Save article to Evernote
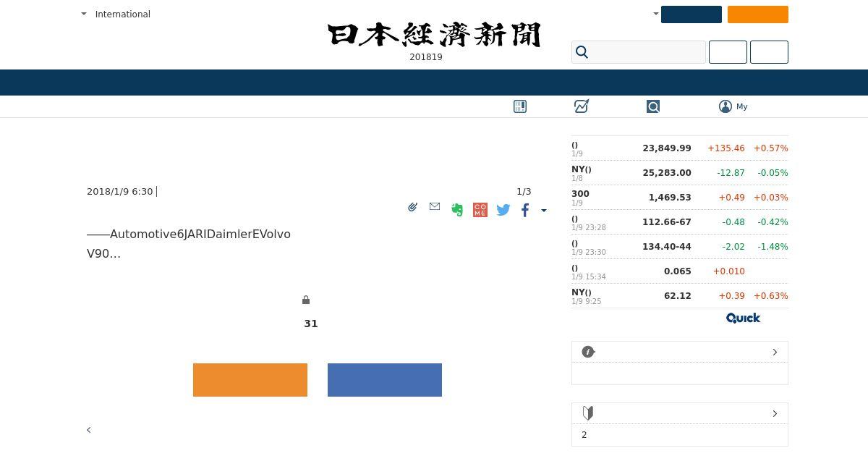The image size is (868, 456). tap(457, 210)
